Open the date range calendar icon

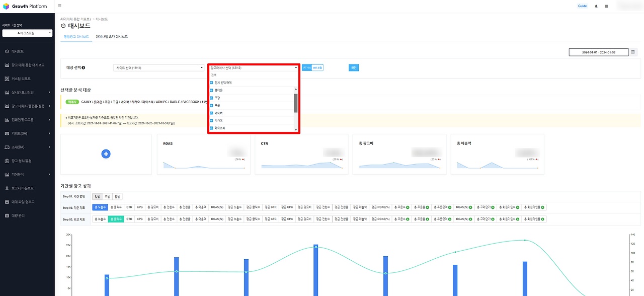click(x=633, y=52)
